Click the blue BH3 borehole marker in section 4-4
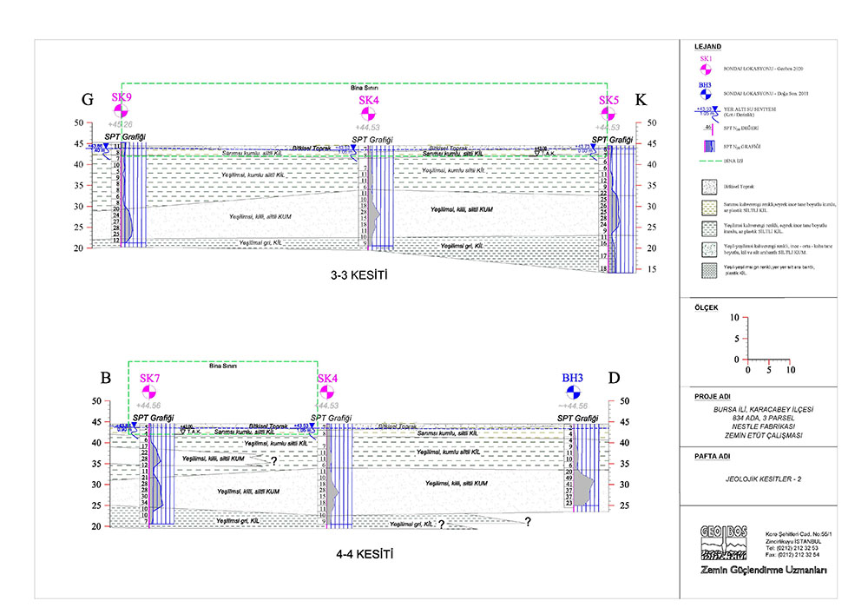This screenshot has height=614, width=868. pyautogui.click(x=572, y=393)
